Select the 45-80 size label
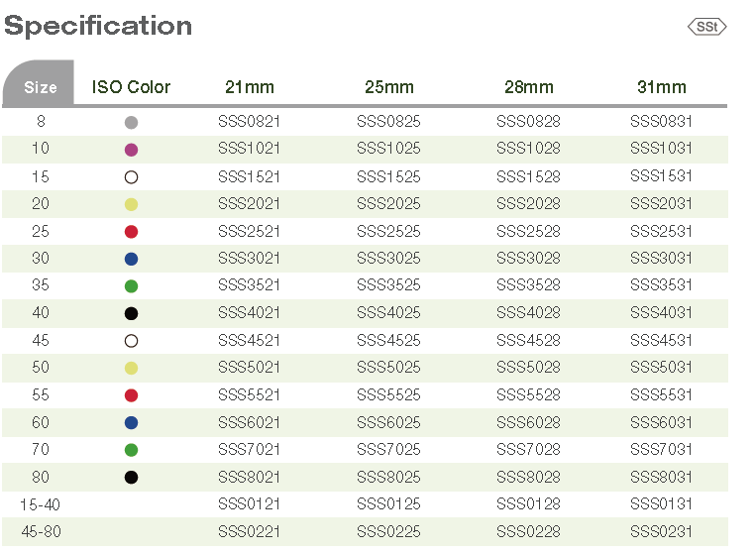The height and width of the screenshot is (553, 756). click(x=41, y=532)
